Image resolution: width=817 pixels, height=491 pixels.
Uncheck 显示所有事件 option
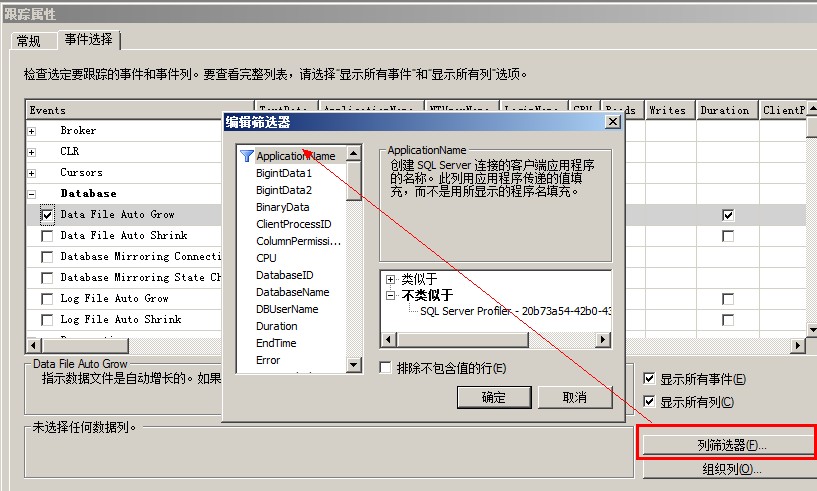[649, 378]
